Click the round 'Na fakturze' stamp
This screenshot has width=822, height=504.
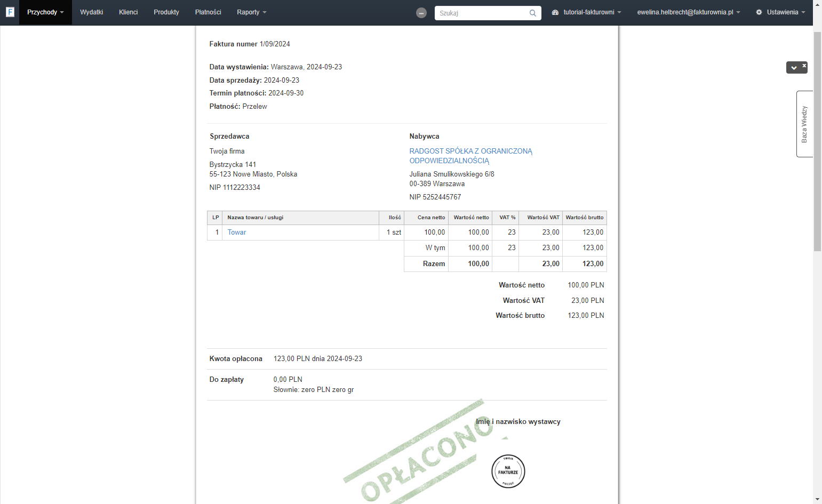(x=508, y=471)
